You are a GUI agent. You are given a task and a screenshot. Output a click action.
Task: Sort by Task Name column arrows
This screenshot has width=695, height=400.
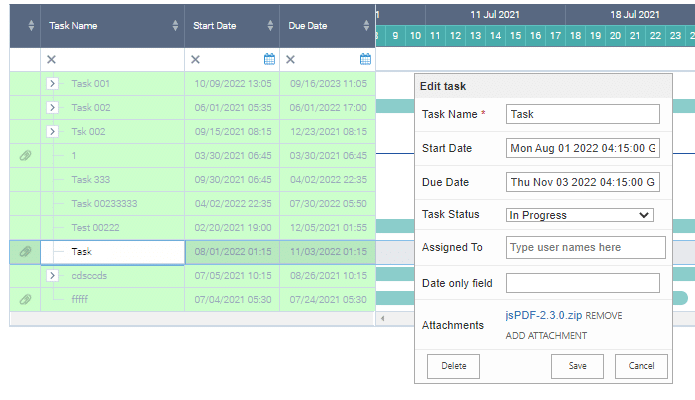click(176, 26)
